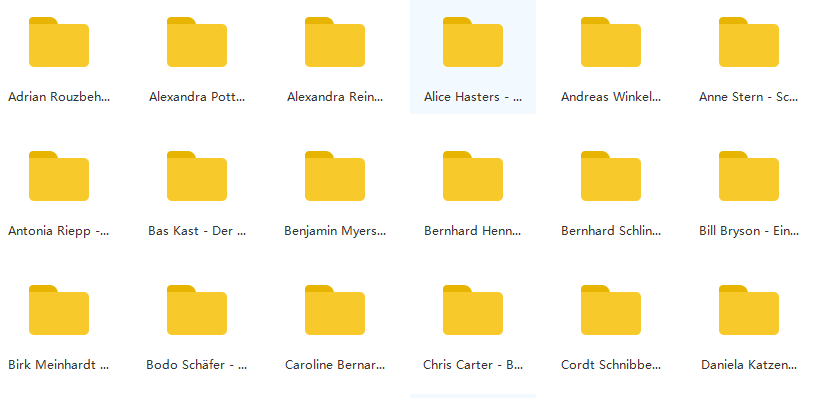Select the Andreas Winkel folder icon
Viewport: 819px width, 398px height.
tap(611, 42)
